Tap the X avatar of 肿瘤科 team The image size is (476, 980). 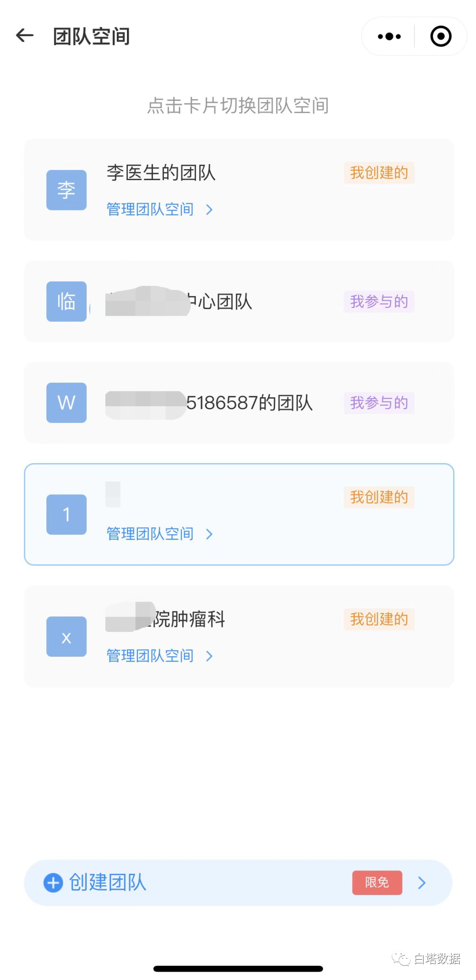(x=67, y=636)
